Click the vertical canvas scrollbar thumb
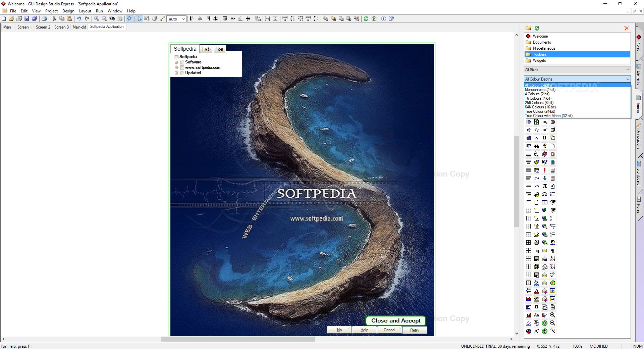The image size is (644, 349). (517, 182)
